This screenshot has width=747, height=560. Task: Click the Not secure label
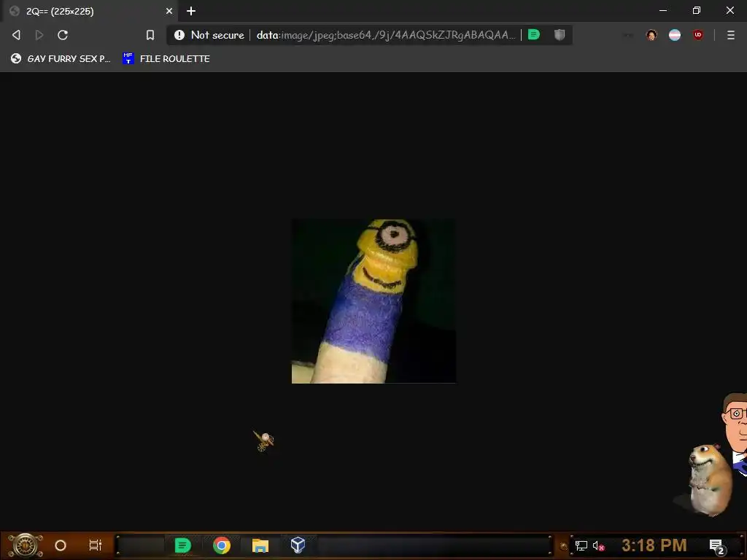217,35
